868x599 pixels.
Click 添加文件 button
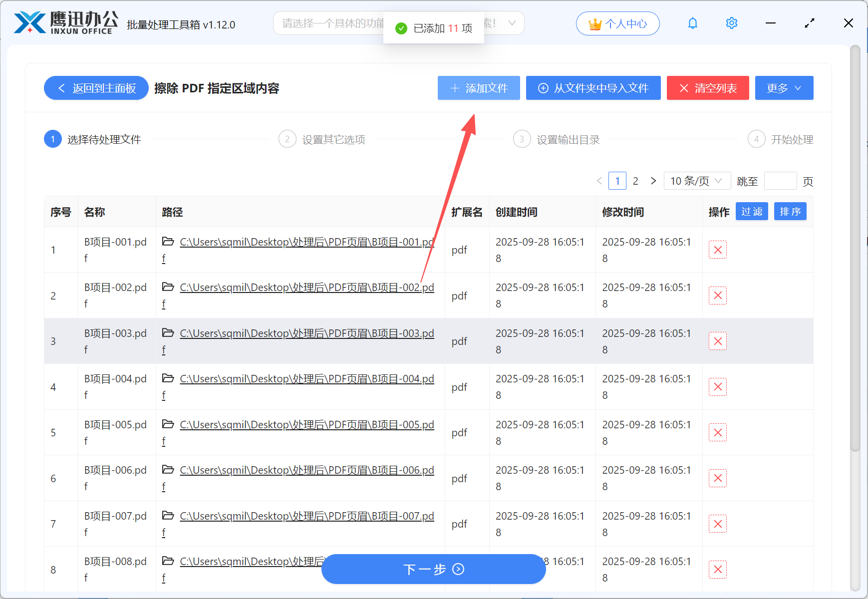click(x=479, y=88)
